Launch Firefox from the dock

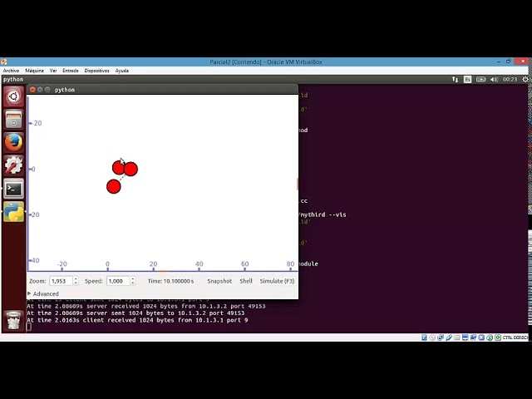click(x=13, y=142)
